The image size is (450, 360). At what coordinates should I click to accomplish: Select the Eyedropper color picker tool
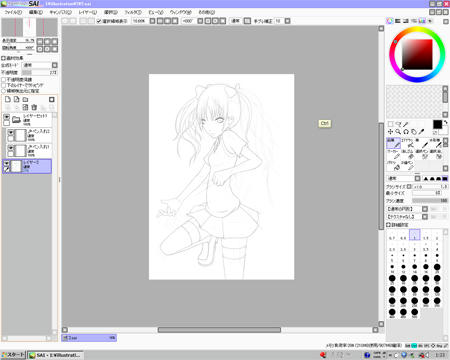(422, 132)
